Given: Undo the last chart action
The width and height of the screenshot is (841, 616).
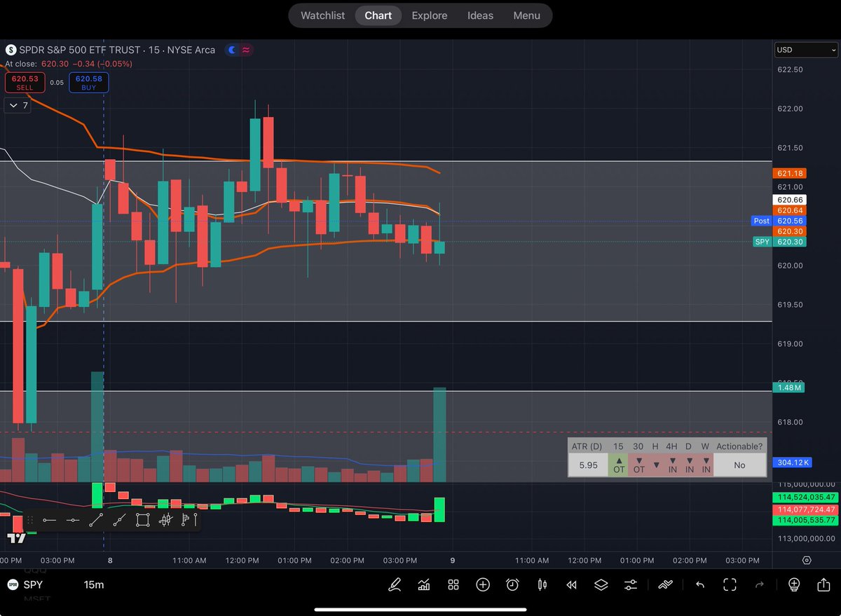Looking at the screenshot, I should tap(700, 584).
